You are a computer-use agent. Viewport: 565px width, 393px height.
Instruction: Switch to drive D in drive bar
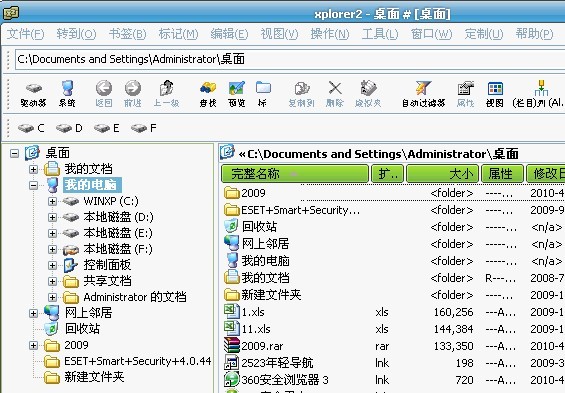tap(69, 128)
